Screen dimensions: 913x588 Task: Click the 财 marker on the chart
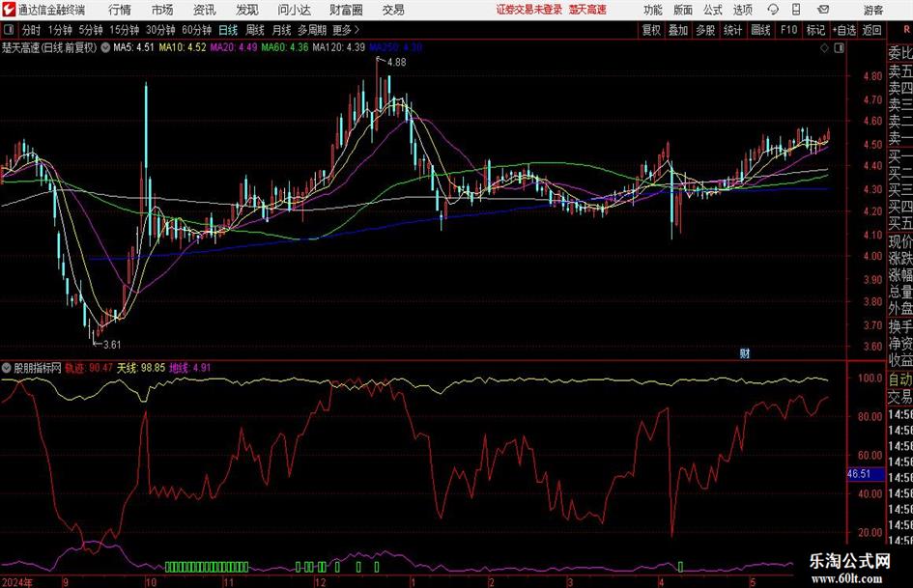click(745, 352)
